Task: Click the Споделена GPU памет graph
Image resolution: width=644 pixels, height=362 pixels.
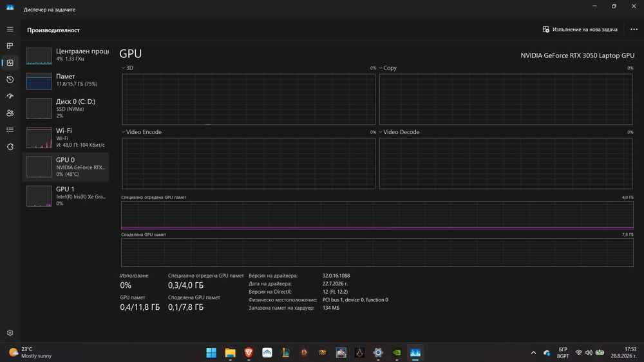Action: (377, 252)
